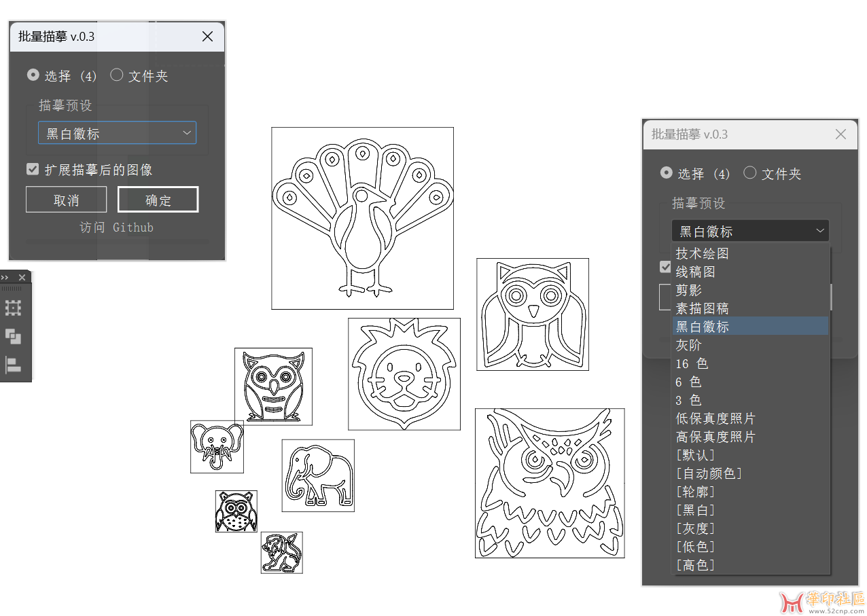Choose 灰阶 from the preset list
This screenshot has width=867, height=616.
(751, 345)
